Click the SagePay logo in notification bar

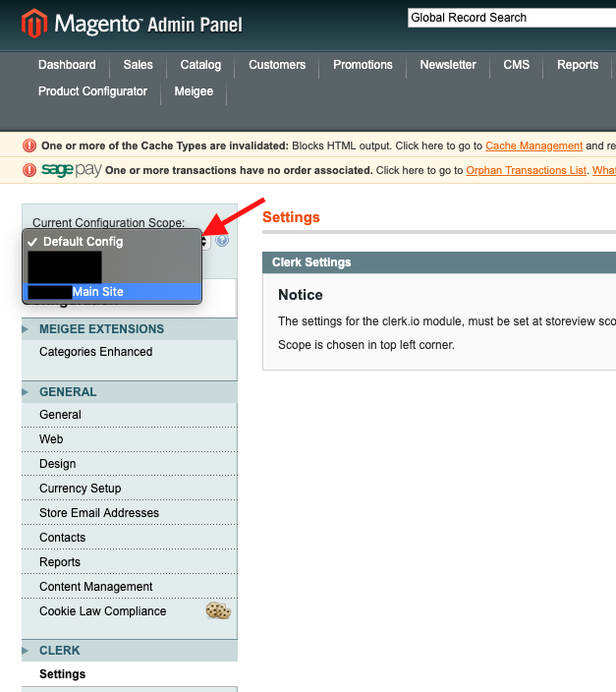[x=71, y=170]
